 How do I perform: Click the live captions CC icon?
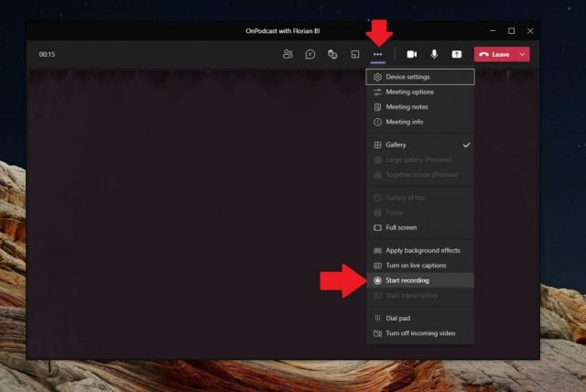pyautogui.click(x=377, y=266)
